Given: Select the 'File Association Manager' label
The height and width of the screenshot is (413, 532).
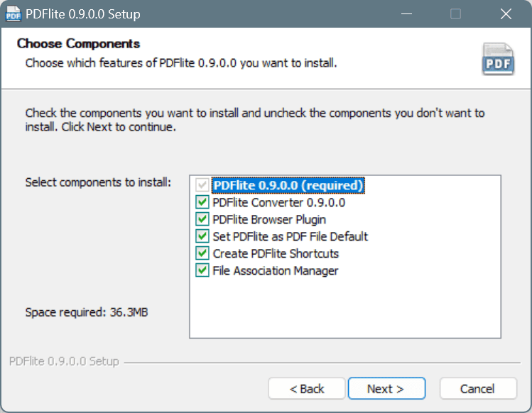Looking at the screenshot, I should click(x=275, y=271).
